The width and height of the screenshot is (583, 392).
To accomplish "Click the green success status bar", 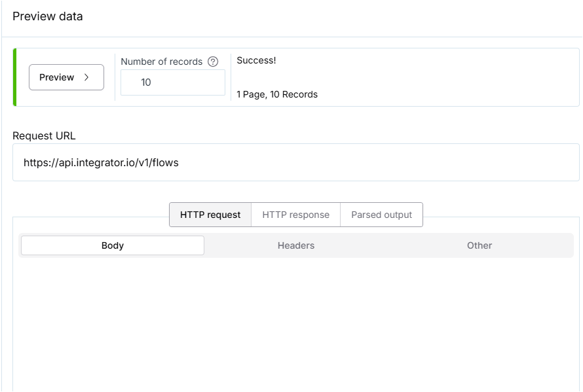I will pos(14,77).
